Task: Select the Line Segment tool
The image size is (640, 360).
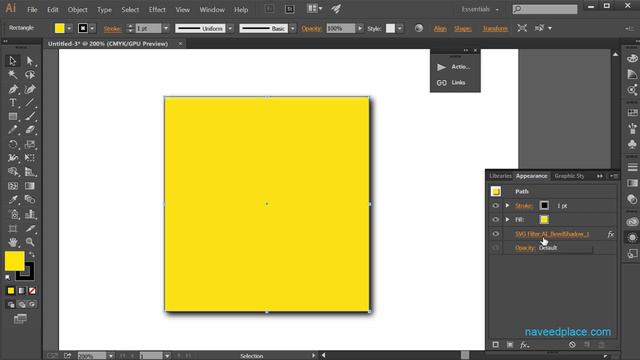Action: (x=29, y=103)
